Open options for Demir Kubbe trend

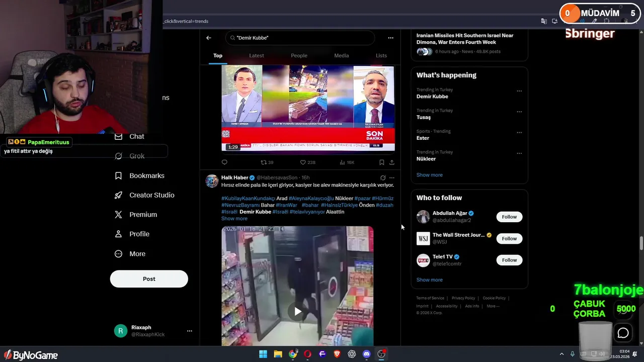point(519,91)
